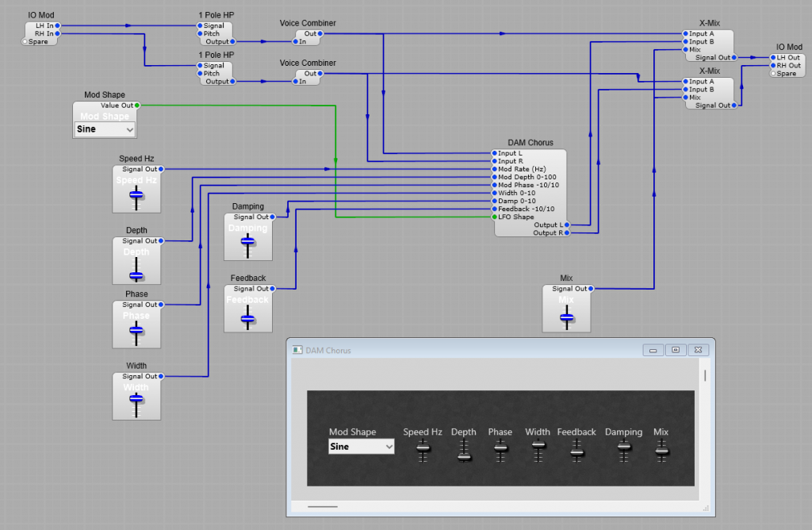Click the Feedback fader in DAM Chorus panel
Screen dimensions: 812x530
click(x=576, y=451)
